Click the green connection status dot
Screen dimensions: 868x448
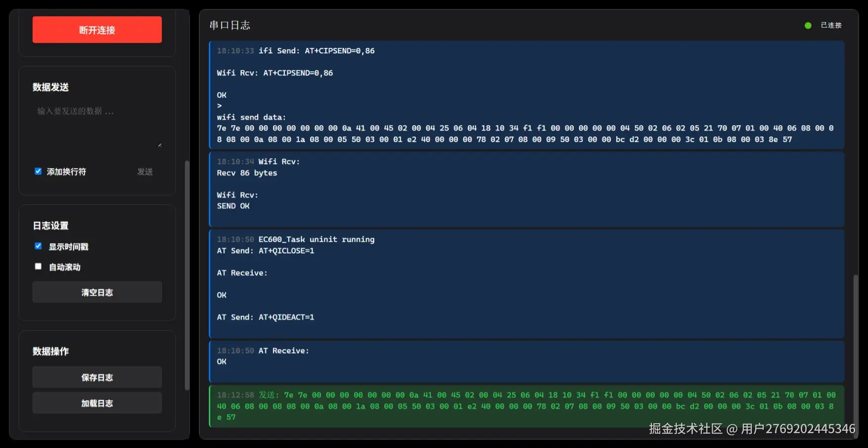(808, 25)
